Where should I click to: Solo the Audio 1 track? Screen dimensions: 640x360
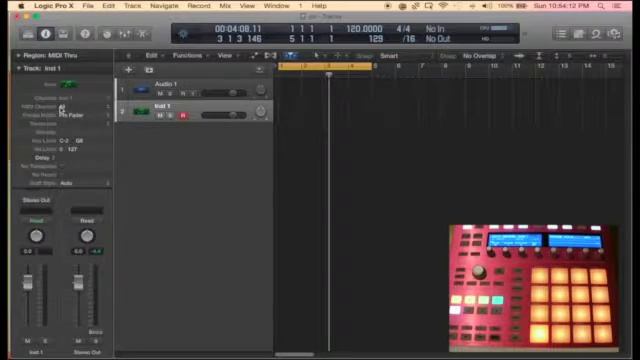click(x=170, y=94)
